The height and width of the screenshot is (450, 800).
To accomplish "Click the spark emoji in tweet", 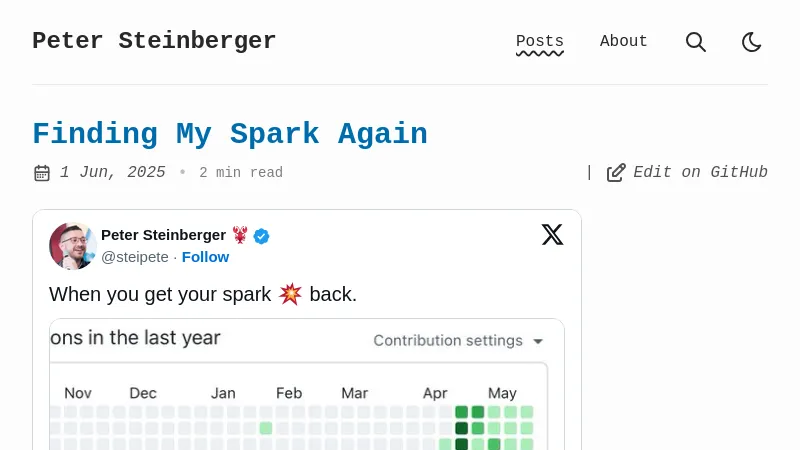I will click(x=291, y=294).
